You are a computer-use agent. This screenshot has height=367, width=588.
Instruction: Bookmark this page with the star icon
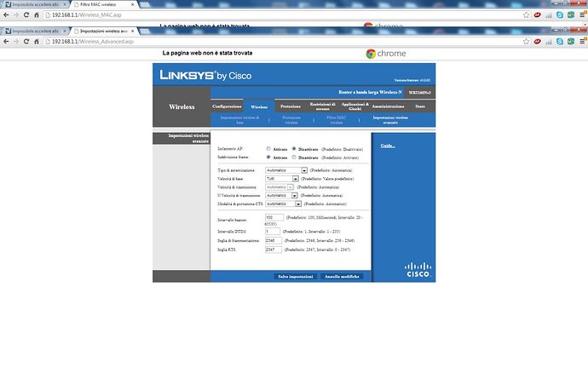527,41
